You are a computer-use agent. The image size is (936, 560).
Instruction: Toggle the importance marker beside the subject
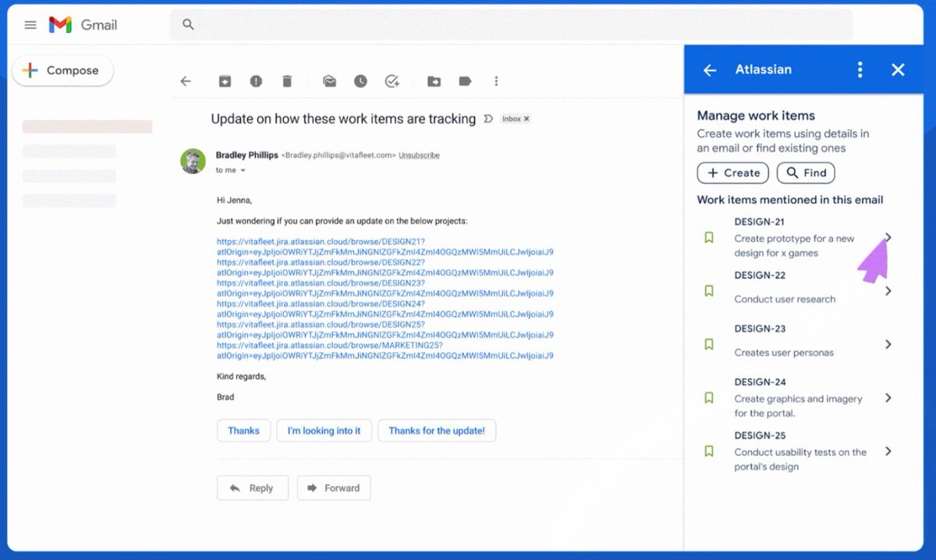[488, 119]
